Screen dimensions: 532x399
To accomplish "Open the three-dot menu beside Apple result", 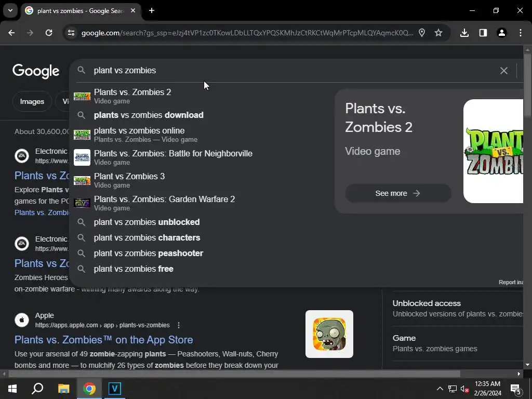I will 179,325.
